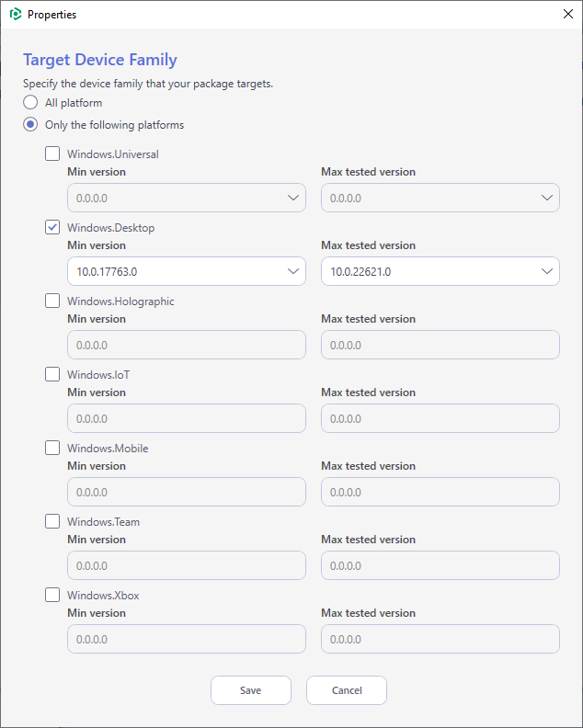
Task: Click Windows.Holographic Min version field
Action: click(x=187, y=345)
